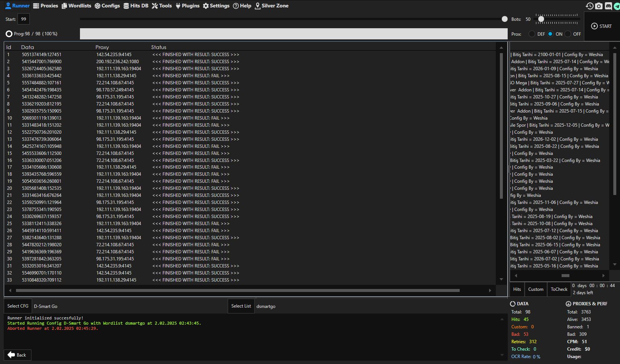This screenshot has width=620, height=364.
Task: Click the Start number input field
Action: [23, 19]
